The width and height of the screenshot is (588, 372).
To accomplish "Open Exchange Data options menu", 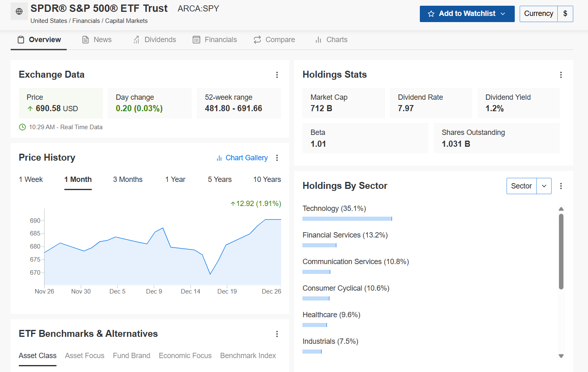I will coord(277,75).
